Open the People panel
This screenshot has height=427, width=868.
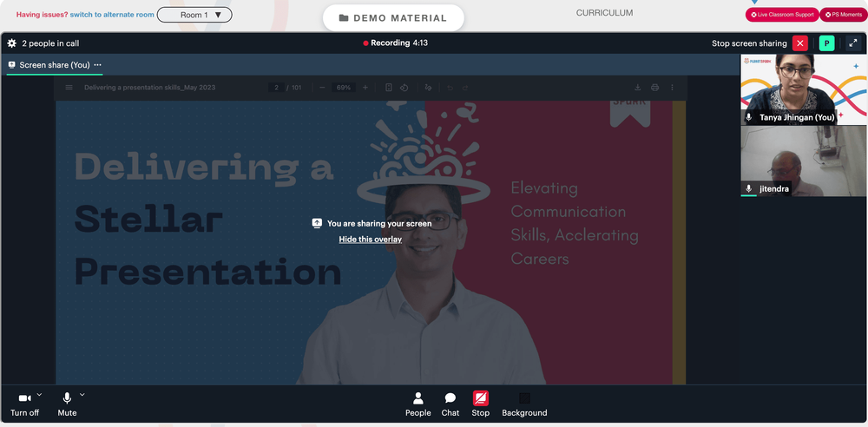point(418,404)
